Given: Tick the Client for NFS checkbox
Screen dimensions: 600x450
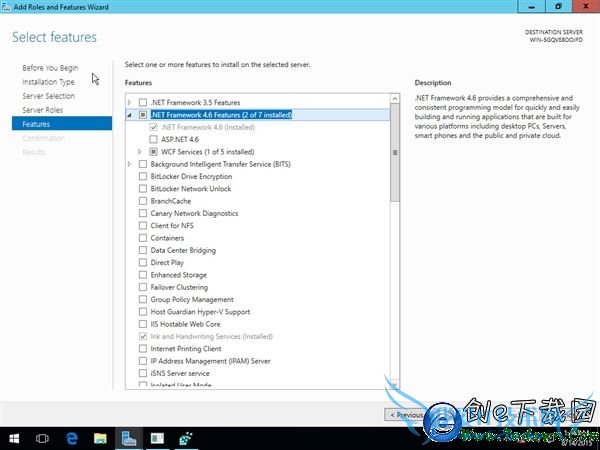Looking at the screenshot, I should pyautogui.click(x=143, y=226).
